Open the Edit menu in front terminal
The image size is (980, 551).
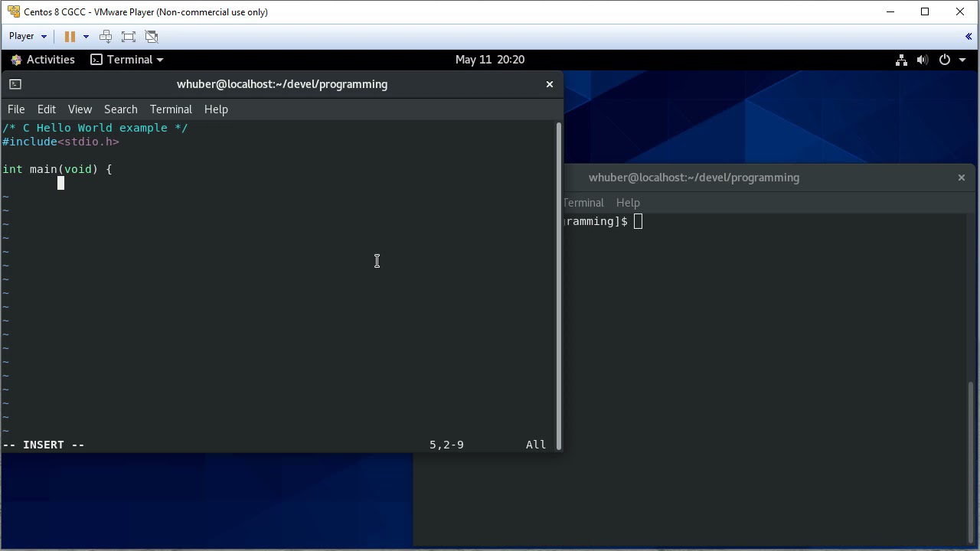47,109
